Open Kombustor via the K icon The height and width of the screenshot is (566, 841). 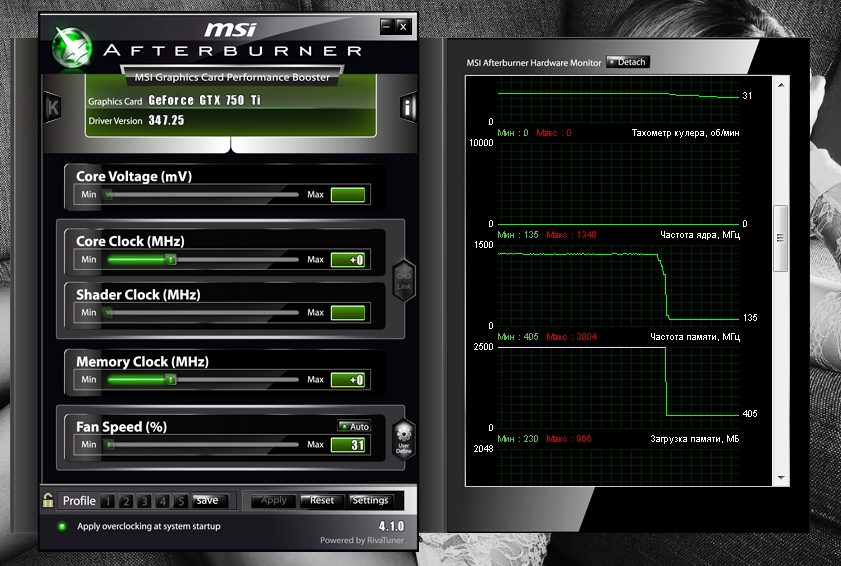pos(53,107)
